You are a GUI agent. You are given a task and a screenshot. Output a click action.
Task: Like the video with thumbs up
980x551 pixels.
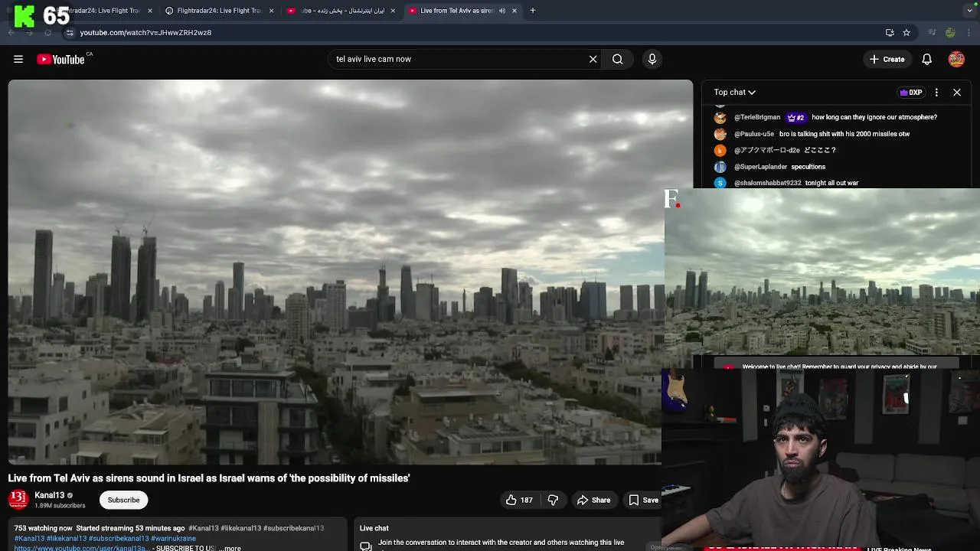(x=518, y=500)
